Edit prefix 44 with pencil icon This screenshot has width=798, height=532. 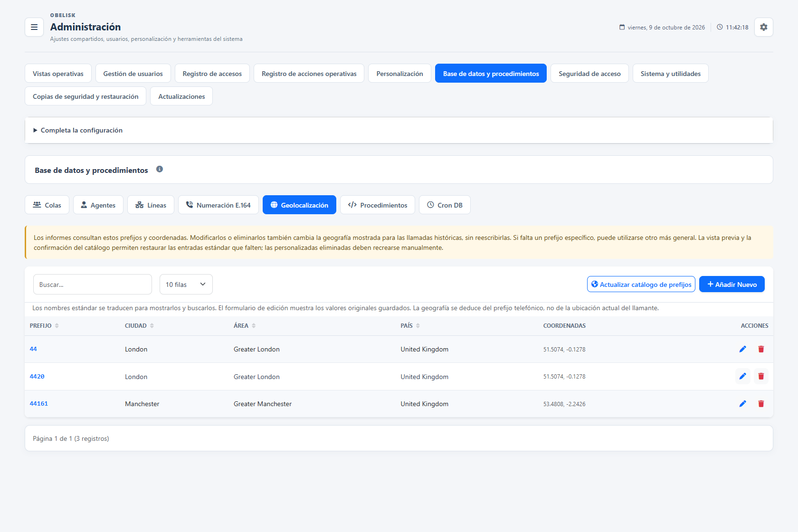[x=743, y=349]
